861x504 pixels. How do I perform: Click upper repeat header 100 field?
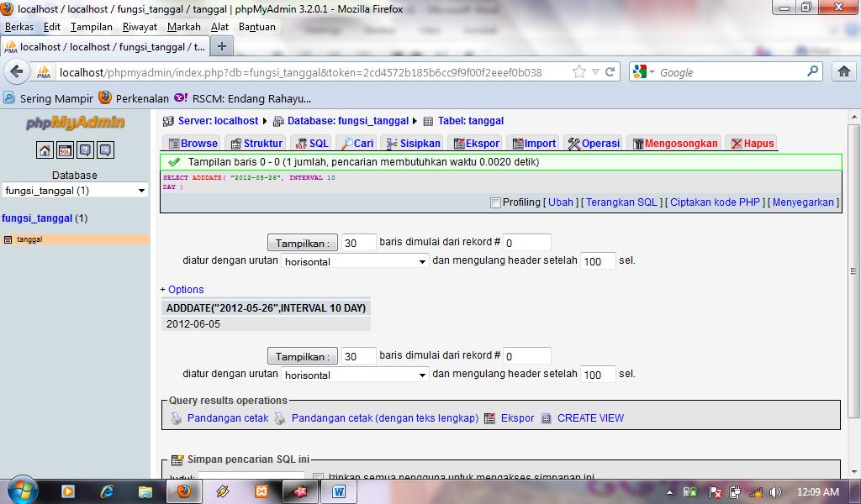[598, 261]
